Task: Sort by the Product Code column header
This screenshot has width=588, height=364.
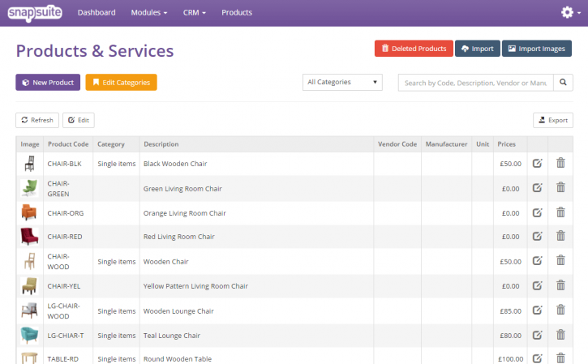Action: coord(68,144)
